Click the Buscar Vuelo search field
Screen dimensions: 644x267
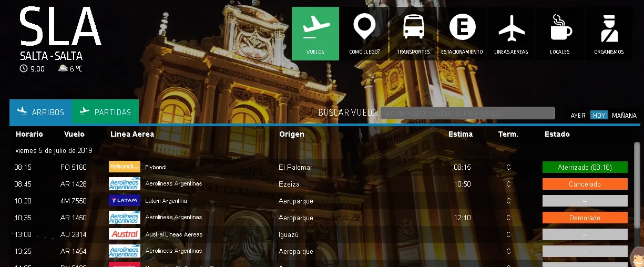(467, 113)
